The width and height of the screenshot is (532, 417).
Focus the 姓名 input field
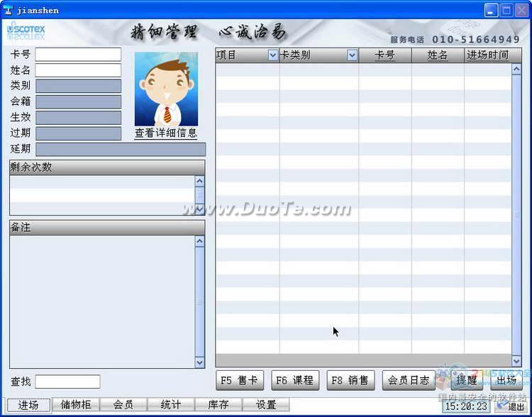78,70
